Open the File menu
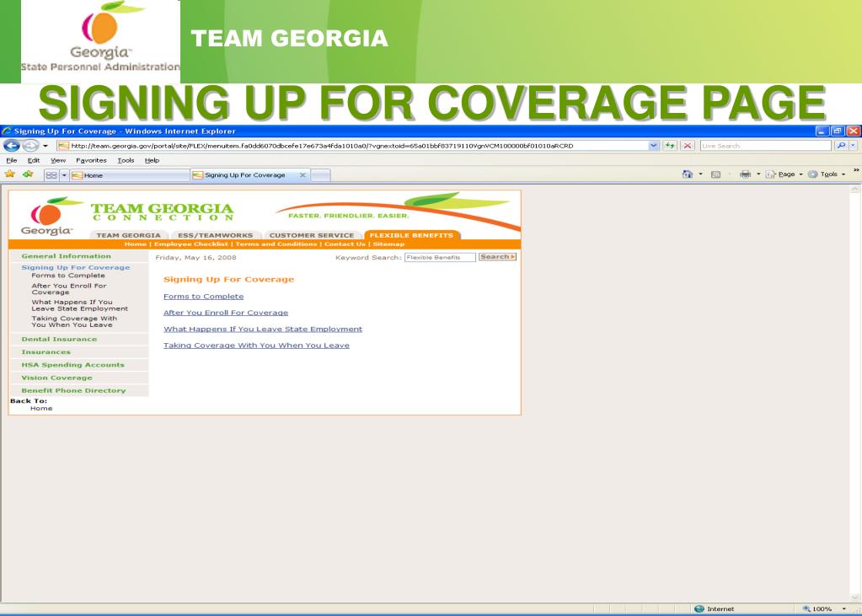This screenshot has height=616, width=862. (x=12, y=161)
